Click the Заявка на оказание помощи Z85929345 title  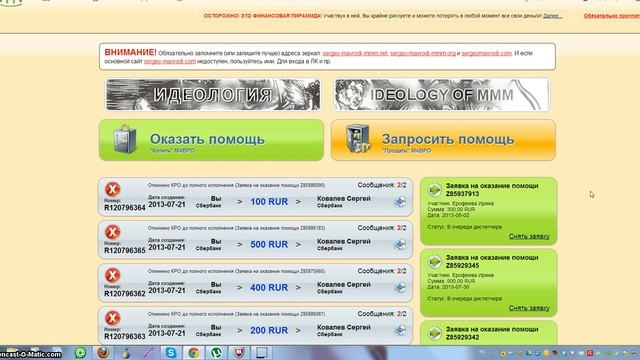coord(492,262)
